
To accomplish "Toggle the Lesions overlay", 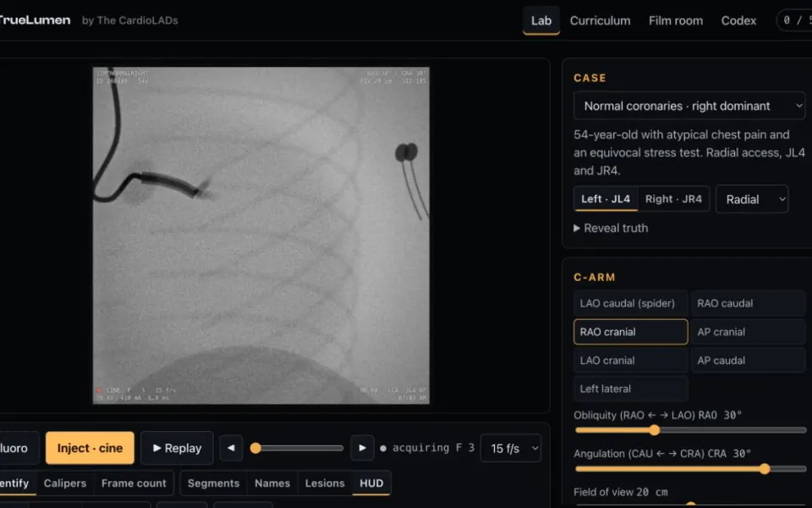I will 325,483.
